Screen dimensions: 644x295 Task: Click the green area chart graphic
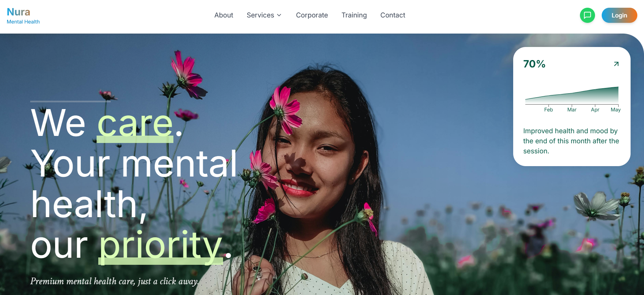(x=572, y=96)
